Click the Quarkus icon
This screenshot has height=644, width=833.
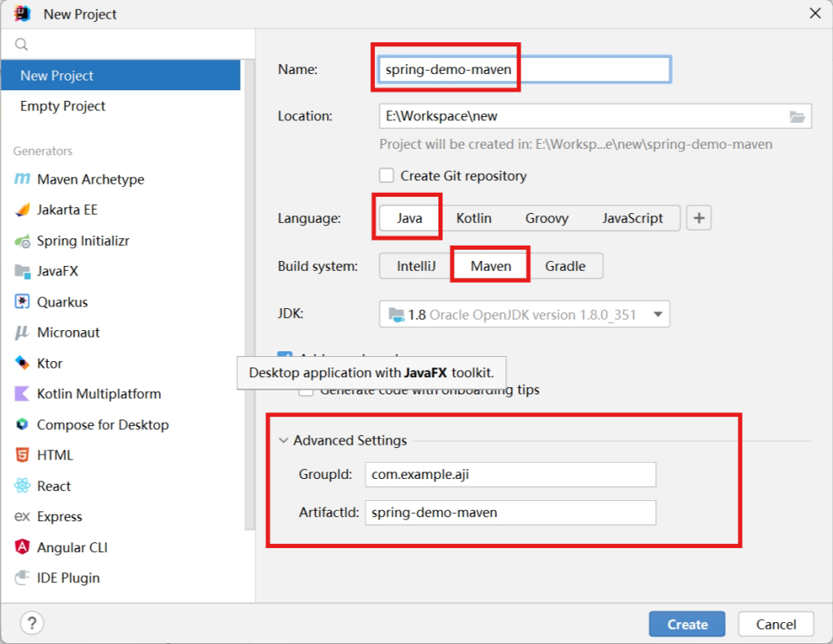coord(22,302)
